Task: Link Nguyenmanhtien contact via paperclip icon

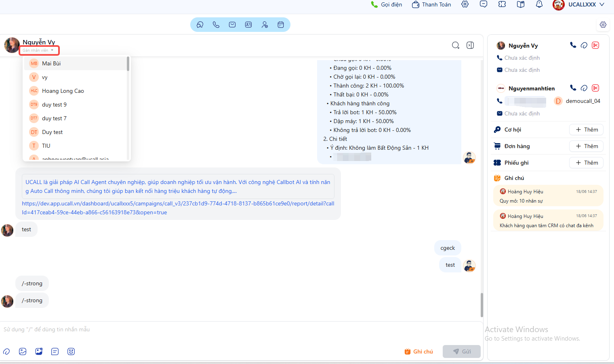Action: coord(584,88)
